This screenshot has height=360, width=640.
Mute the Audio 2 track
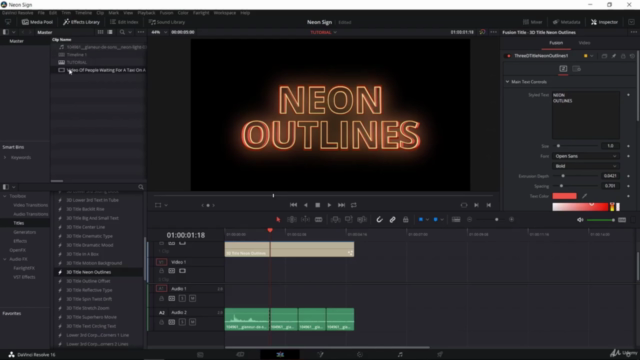193,322
